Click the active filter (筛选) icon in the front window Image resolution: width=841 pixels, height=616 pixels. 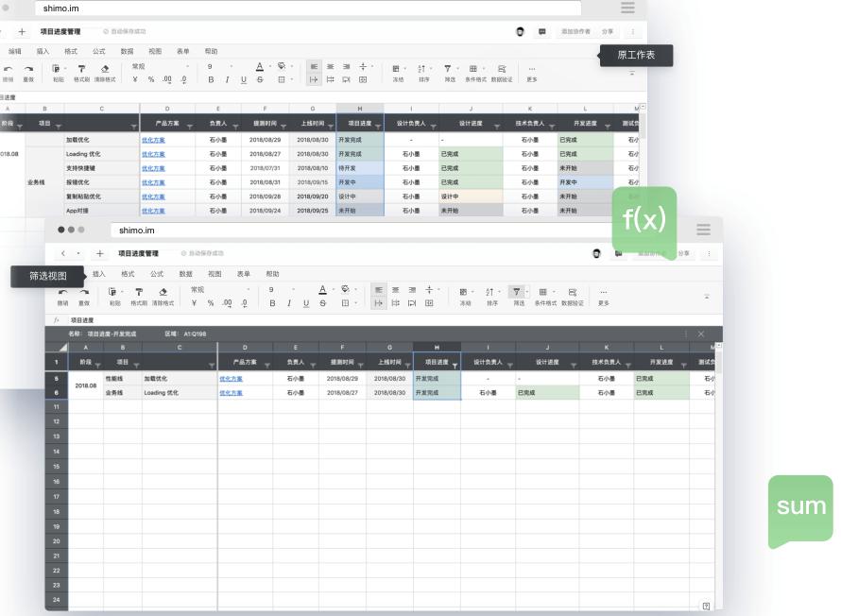click(x=517, y=292)
